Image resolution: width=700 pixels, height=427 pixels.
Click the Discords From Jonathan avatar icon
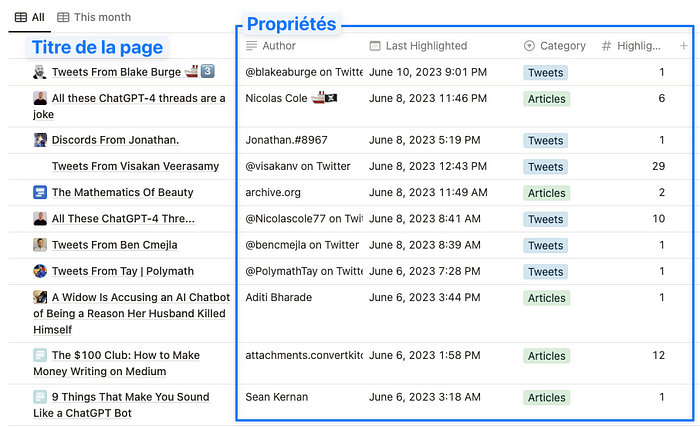click(x=40, y=140)
